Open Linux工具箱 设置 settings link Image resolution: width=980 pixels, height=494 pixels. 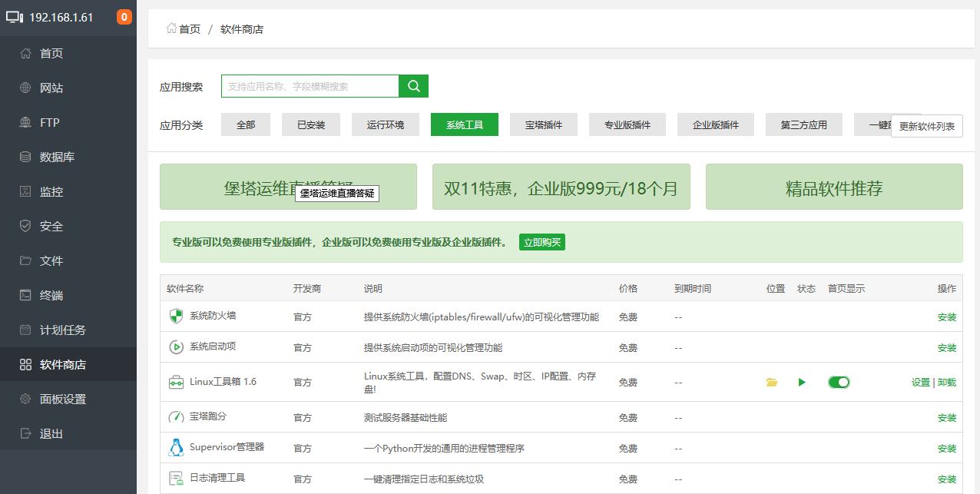click(920, 382)
